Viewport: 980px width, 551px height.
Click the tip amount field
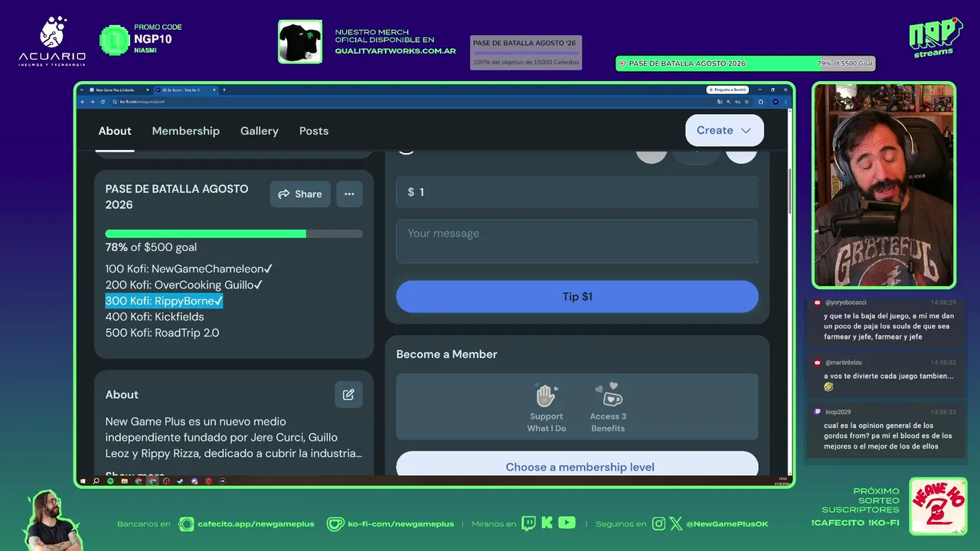(577, 192)
